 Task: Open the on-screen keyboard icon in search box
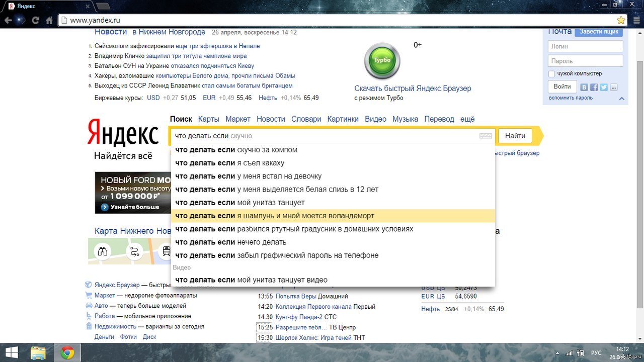coord(486,136)
